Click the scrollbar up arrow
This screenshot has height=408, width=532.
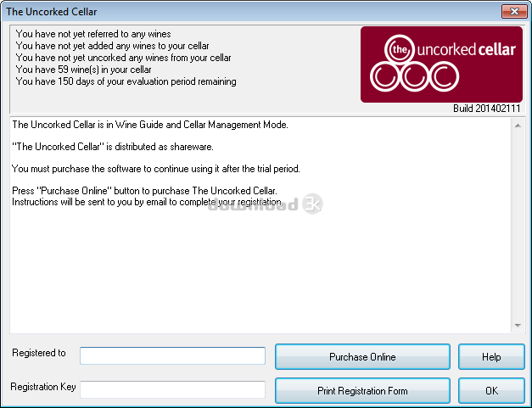[x=518, y=126]
